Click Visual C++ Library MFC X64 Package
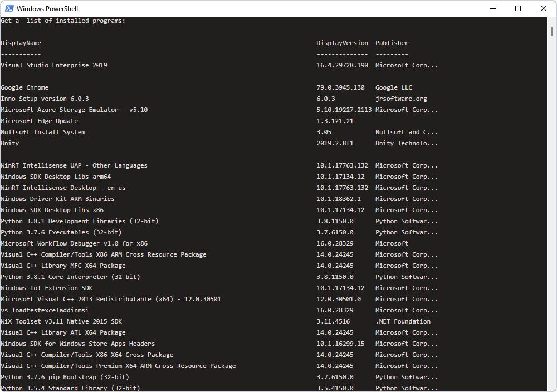The height and width of the screenshot is (392, 557). point(63,266)
